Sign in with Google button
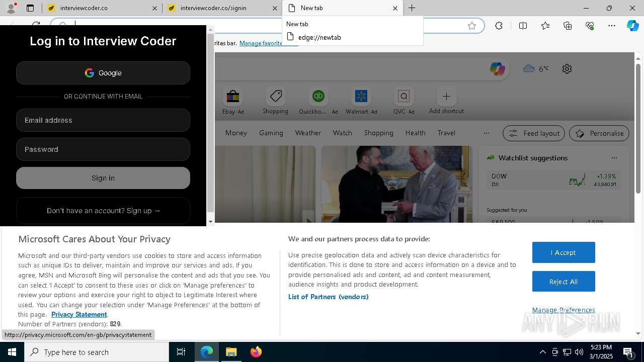 (x=103, y=73)
